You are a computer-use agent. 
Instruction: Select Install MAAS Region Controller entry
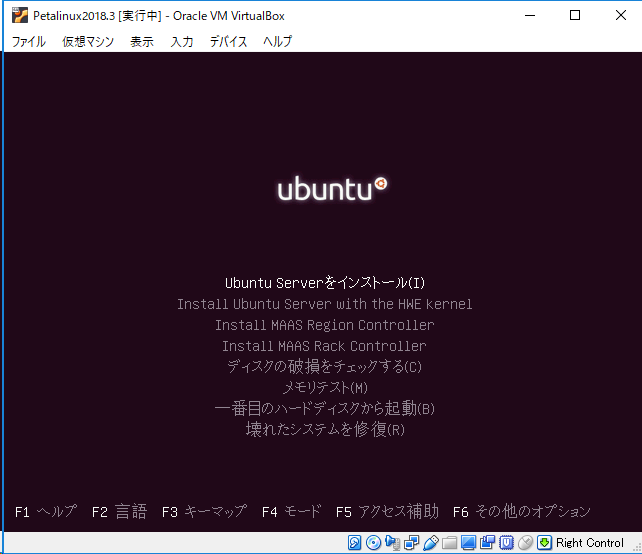[325, 325]
